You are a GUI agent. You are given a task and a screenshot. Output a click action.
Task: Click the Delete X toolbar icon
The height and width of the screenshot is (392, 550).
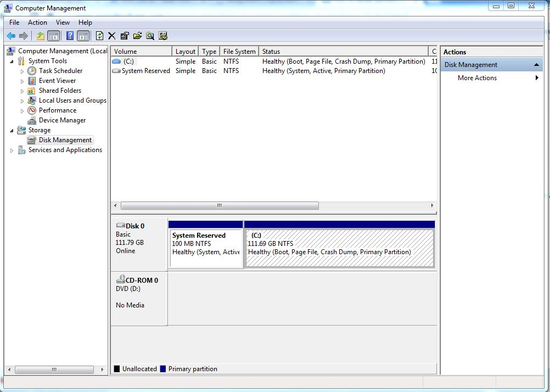112,36
